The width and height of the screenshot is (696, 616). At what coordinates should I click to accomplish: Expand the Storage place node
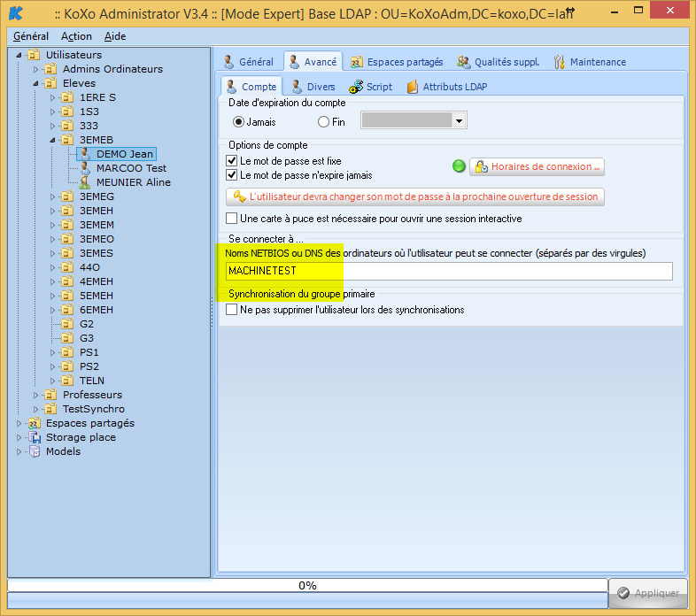pyautogui.click(x=19, y=437)
